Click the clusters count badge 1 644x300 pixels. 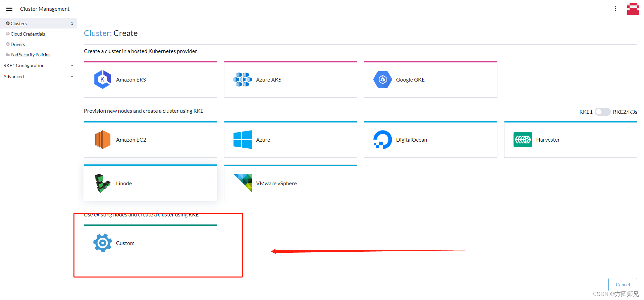click(72, 23)
